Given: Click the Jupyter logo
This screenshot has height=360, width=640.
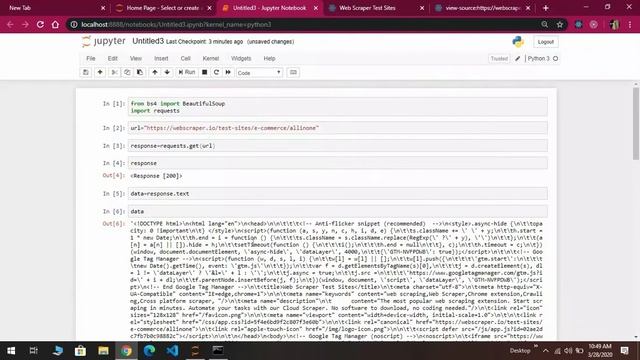Looking at the screenshot, I should (104, 41).
